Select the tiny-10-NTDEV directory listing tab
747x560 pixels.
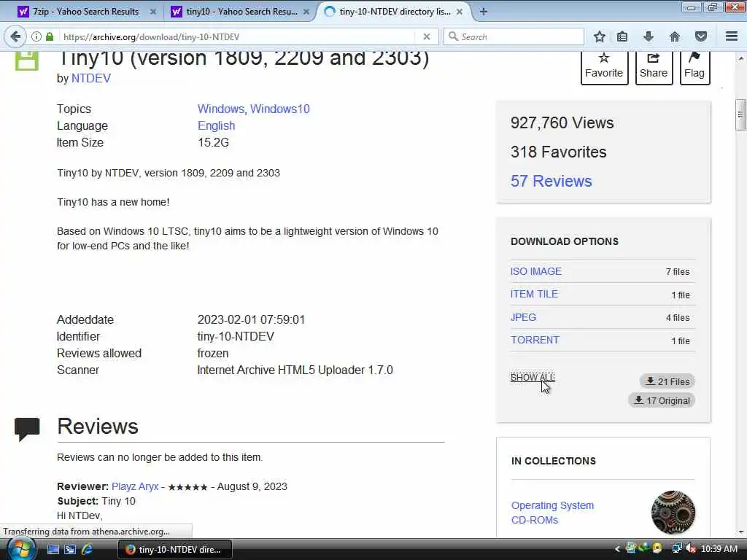tap(395, 12)
